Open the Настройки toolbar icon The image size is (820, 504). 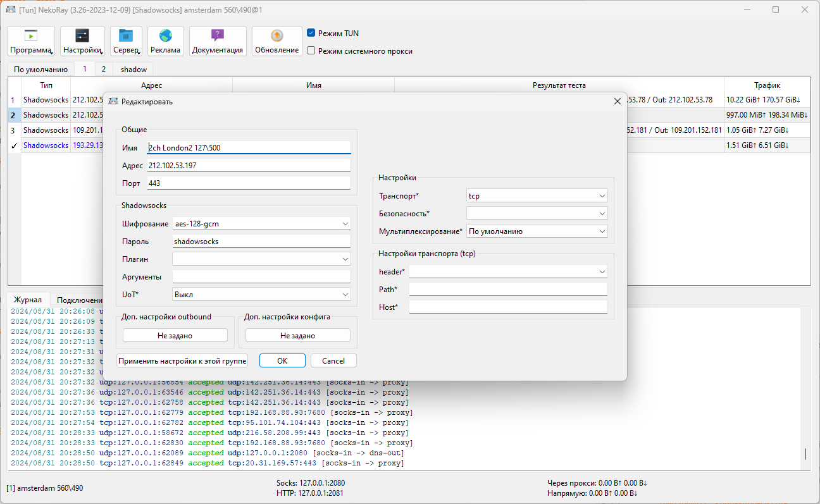[83, 42]
